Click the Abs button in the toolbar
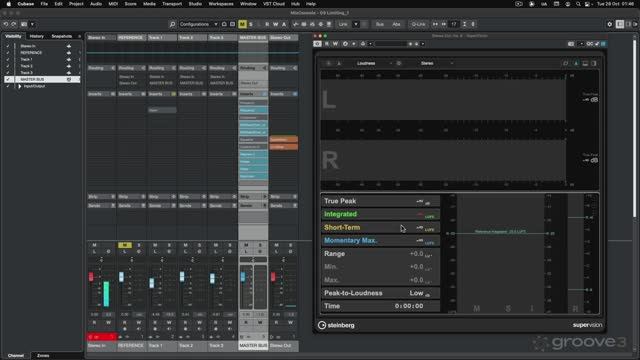Viewport: 640px width, 360px height. (x=396, y=24)
